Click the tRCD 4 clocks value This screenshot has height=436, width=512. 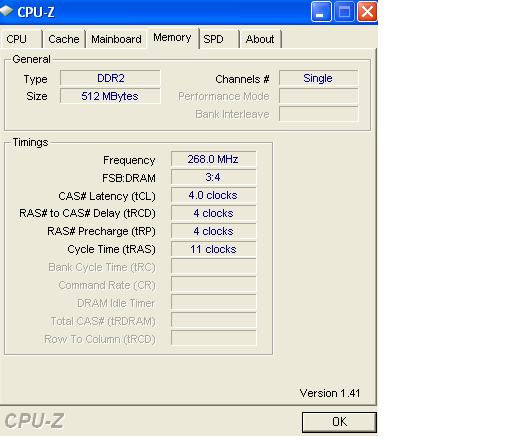[x=213, y=213]
